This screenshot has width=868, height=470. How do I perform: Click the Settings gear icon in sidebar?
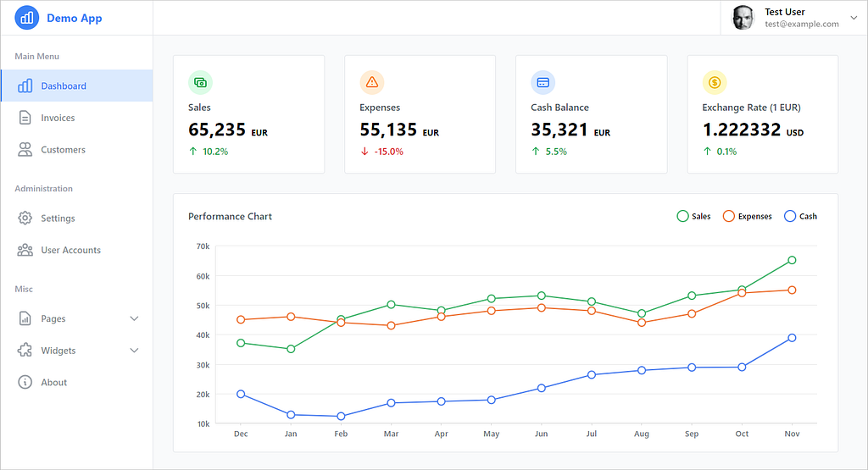pyautogui.click(x=25, y=218)
